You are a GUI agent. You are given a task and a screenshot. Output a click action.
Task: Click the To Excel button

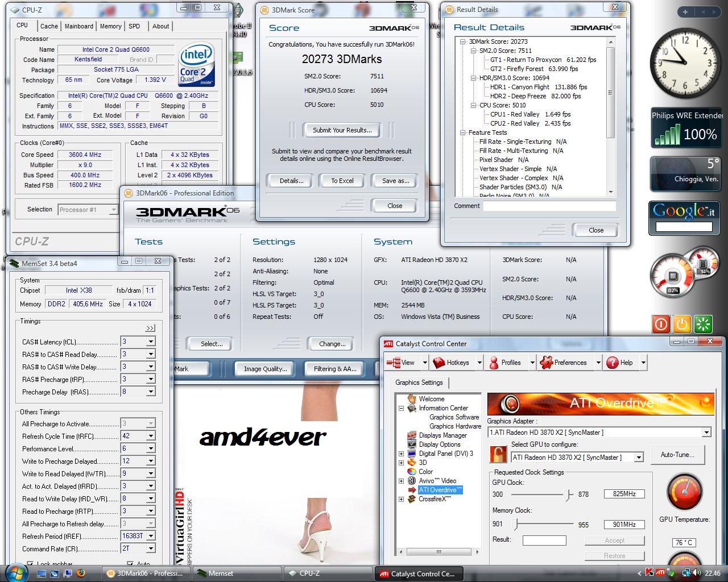(342, 181)
